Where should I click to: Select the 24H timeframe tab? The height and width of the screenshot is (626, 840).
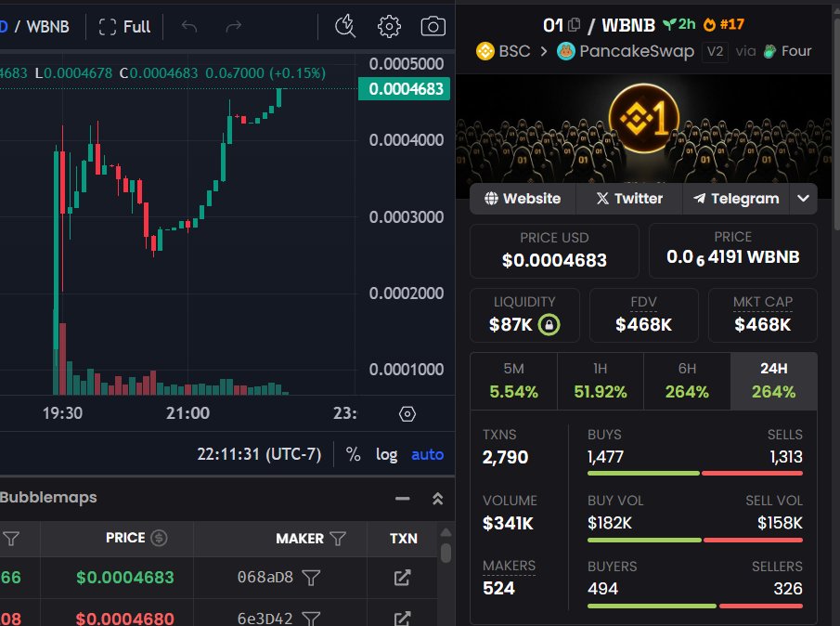(x=774, y=381)
